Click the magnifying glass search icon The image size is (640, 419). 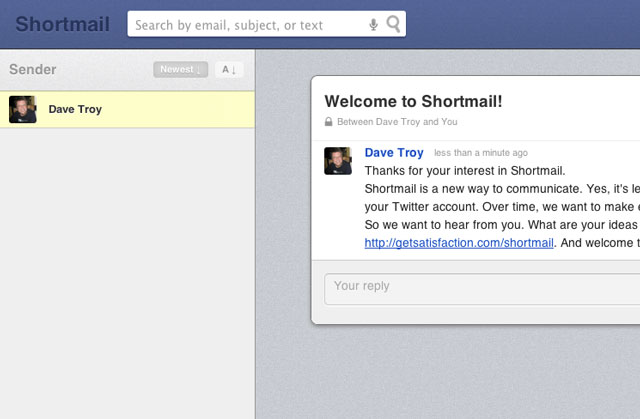pyautogui.click(x=393, y=25)
